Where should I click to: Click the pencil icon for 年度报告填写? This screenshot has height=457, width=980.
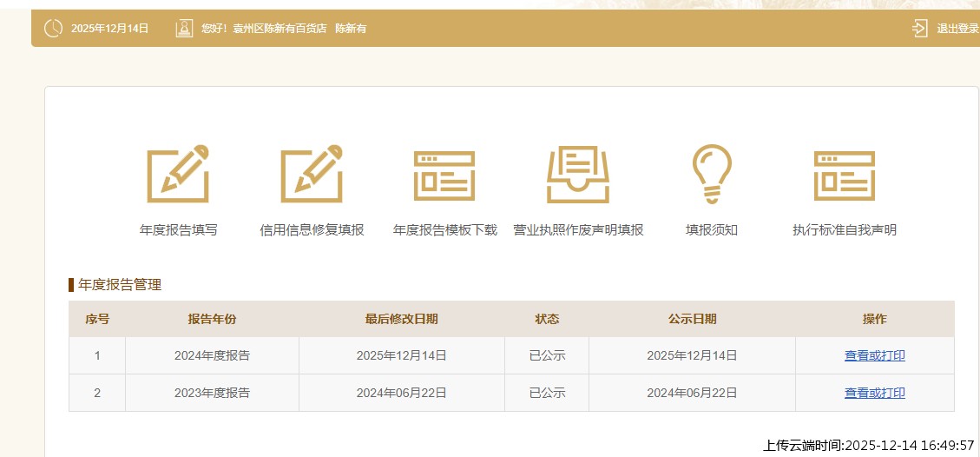coord(178,174)
